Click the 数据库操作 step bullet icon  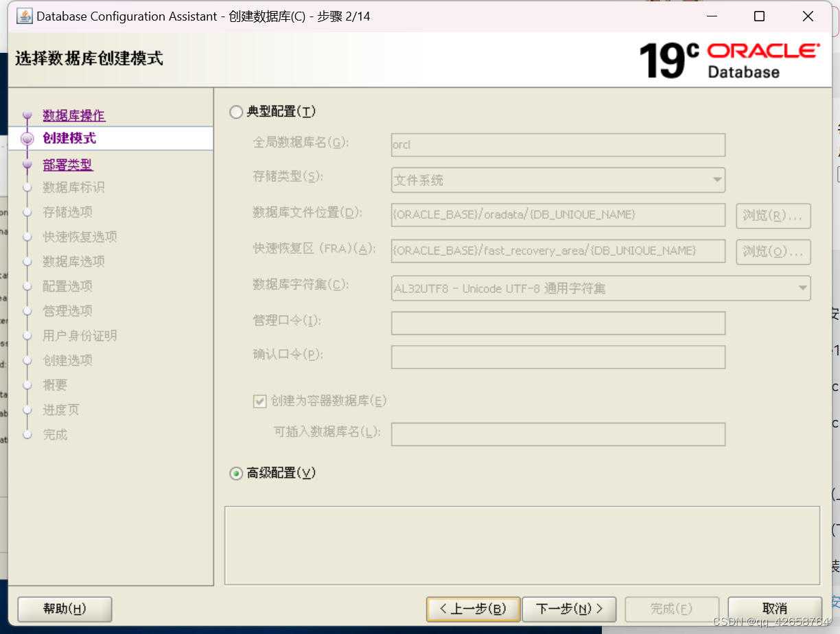coord(27,116)
